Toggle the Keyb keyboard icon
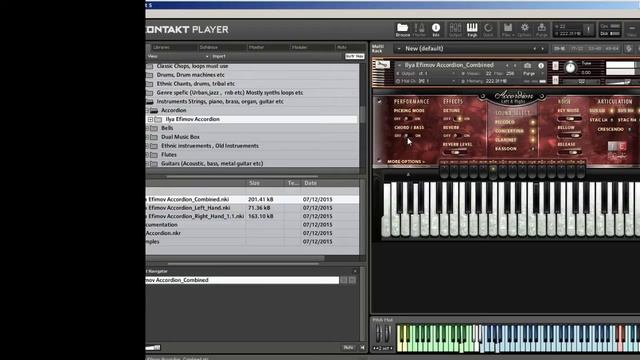The height and width of the screenshot is (360, 640). point(472,29)
